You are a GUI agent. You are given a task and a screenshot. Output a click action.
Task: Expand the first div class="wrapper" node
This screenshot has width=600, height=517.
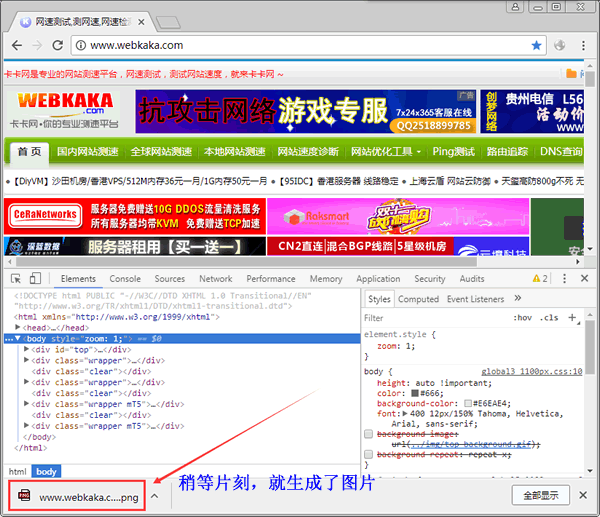pos(26,360)
